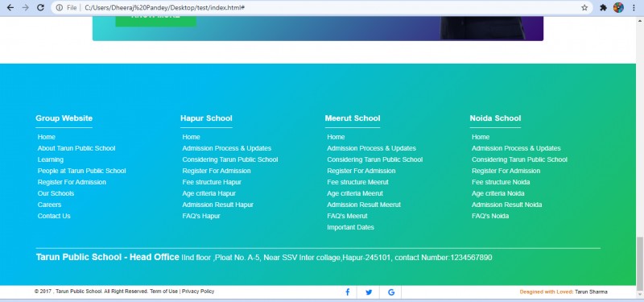Open the Twitter bird icon link

pos(369,292)
